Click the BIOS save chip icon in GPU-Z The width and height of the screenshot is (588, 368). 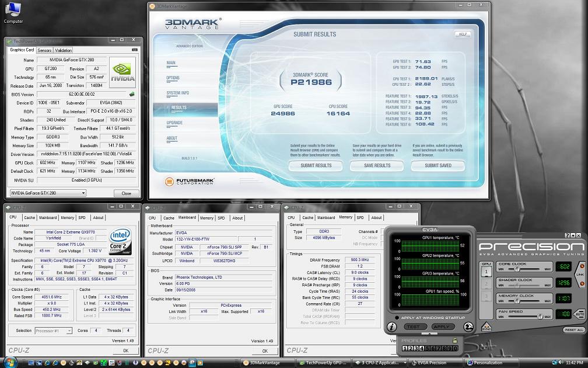click(132, 94)
